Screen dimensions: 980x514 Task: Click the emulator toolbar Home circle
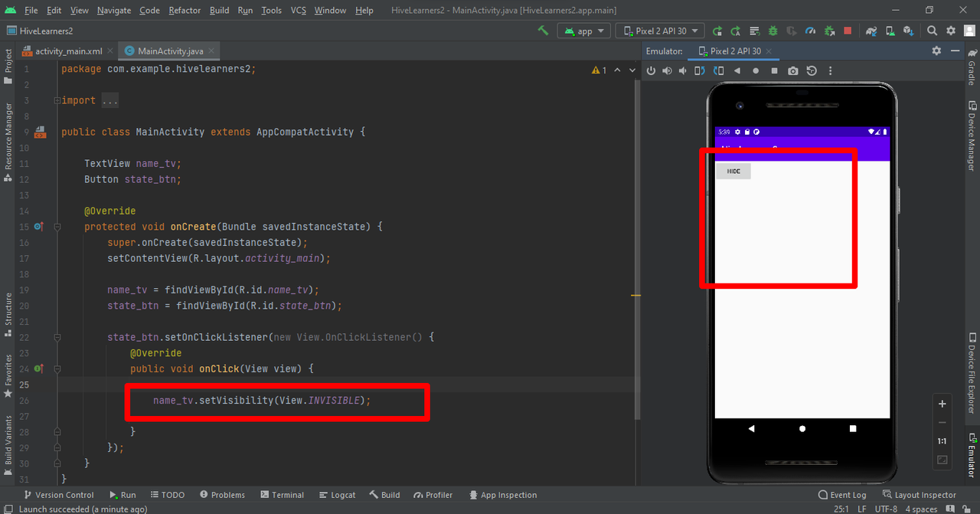[x=756, y=70]
